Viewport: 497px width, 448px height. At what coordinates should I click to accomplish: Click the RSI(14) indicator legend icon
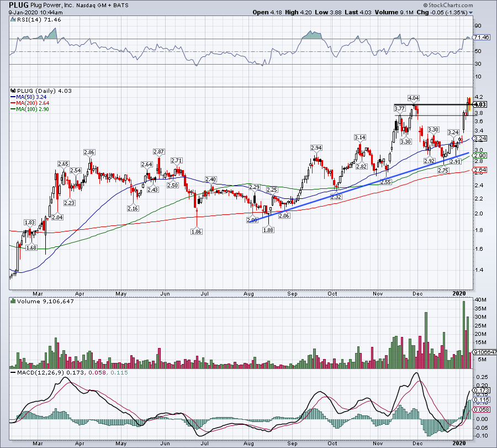pyautogui.click(x=13, y=20)
